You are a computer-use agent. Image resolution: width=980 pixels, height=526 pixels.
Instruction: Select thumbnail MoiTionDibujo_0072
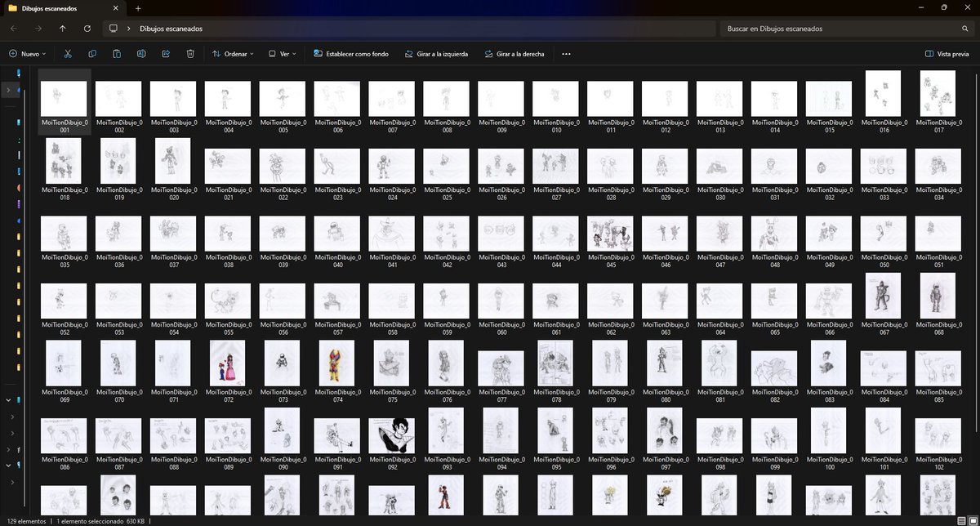(x=228, y=363)
